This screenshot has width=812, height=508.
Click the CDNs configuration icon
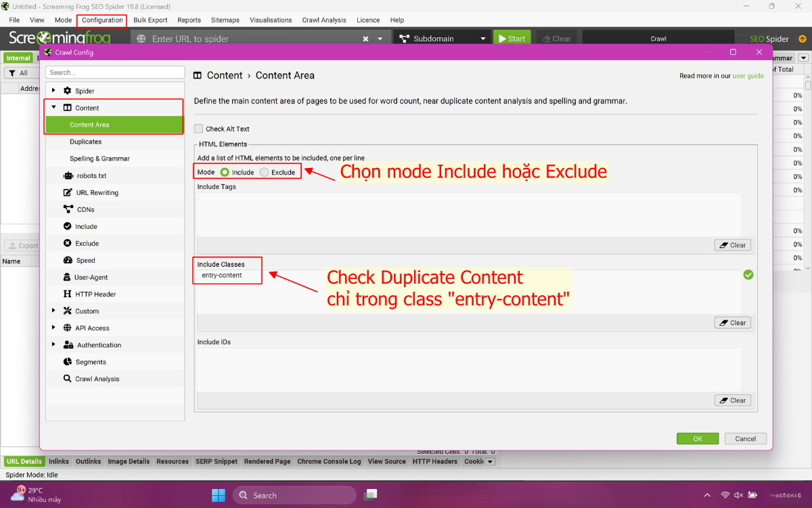tap(68, 209)
